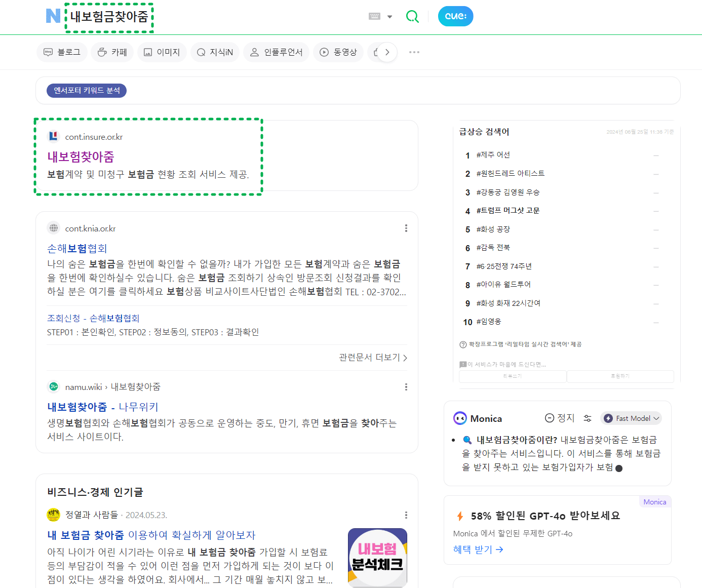Click the Monica extension logo icon
Image resolution: width=702 pixels, height=588 pixels.
pyautogui.click(x=459, y=418)
